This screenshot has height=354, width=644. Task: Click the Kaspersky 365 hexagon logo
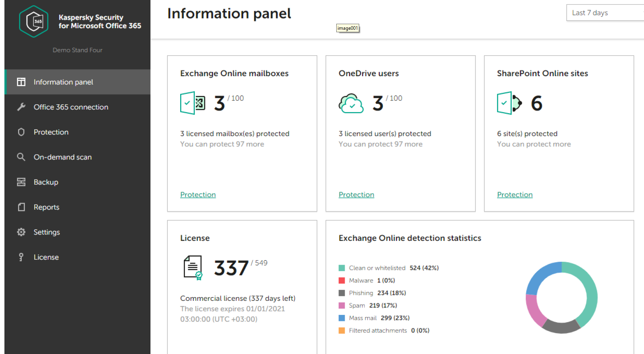point(34,21)
